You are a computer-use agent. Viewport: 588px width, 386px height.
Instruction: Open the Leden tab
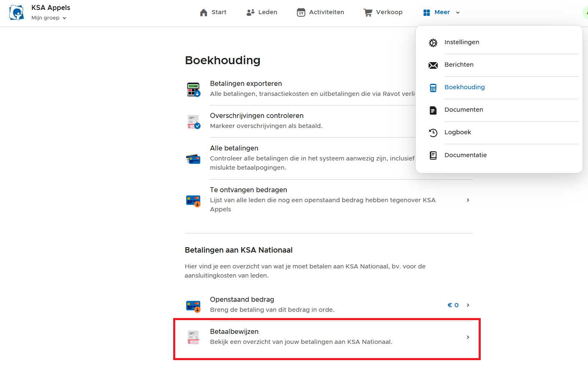tap(262, 13)
